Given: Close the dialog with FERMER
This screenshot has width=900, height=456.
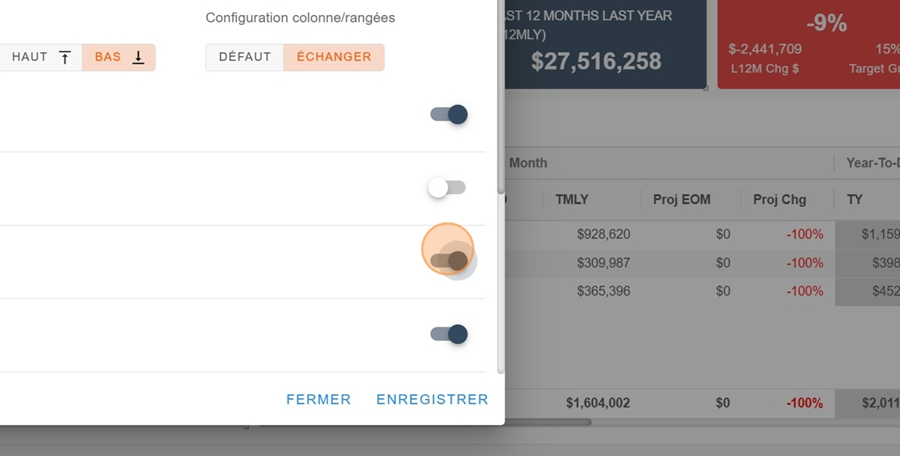Looking at the screenshot, I should pyautogui.click(x=318, y=399).
